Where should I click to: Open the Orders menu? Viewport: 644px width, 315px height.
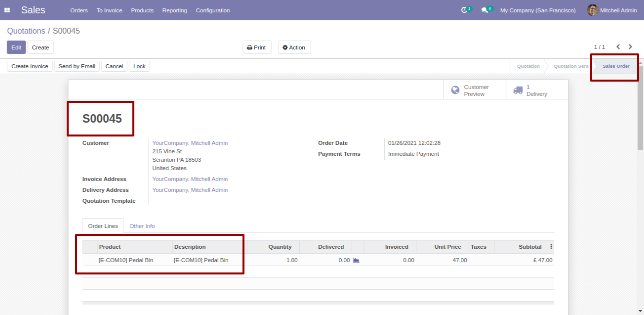79,10
